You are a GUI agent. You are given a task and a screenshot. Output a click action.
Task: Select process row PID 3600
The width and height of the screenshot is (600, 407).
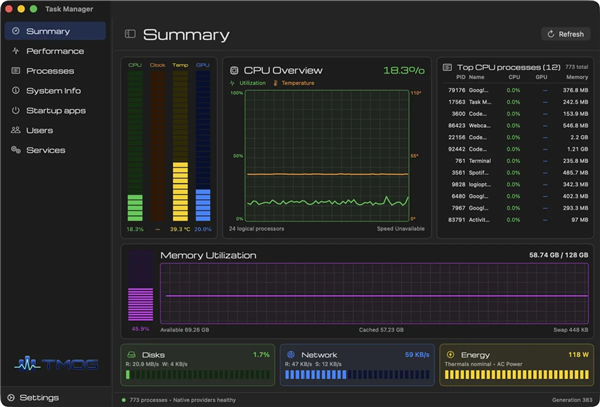coord(515,114)
